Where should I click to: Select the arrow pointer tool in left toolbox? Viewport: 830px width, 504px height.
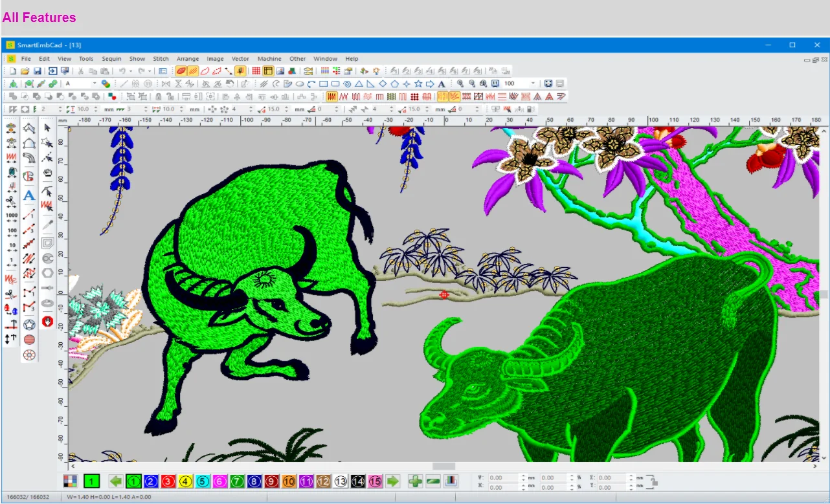[x=47, y=128]
